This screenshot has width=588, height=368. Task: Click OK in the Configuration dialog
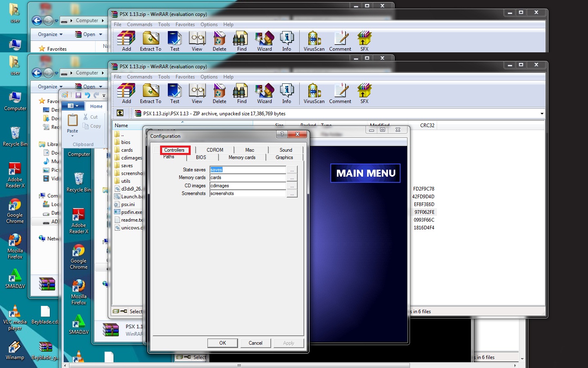pyautogui.click(x=223, y=343)
